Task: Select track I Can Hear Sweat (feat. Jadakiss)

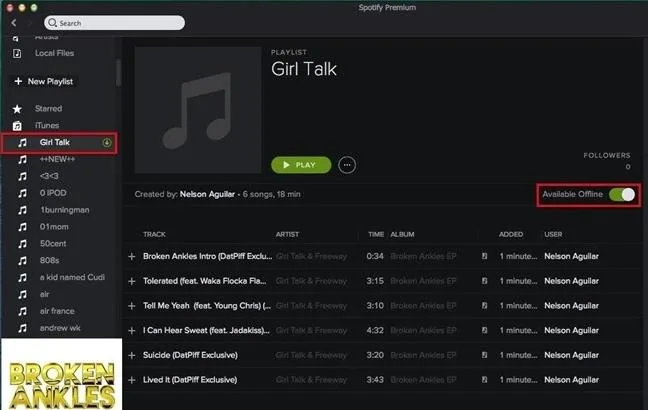Action: point(206,330)
